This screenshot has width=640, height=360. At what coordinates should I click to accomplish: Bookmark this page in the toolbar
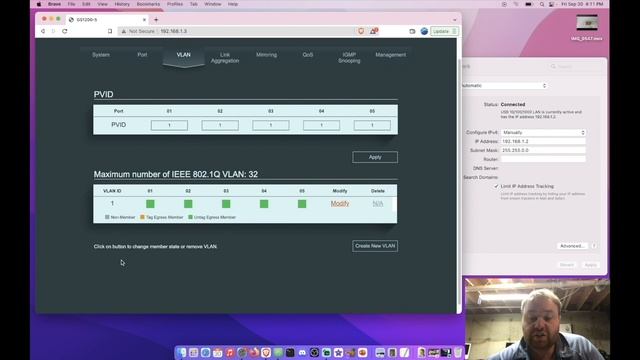pos(110,31)
